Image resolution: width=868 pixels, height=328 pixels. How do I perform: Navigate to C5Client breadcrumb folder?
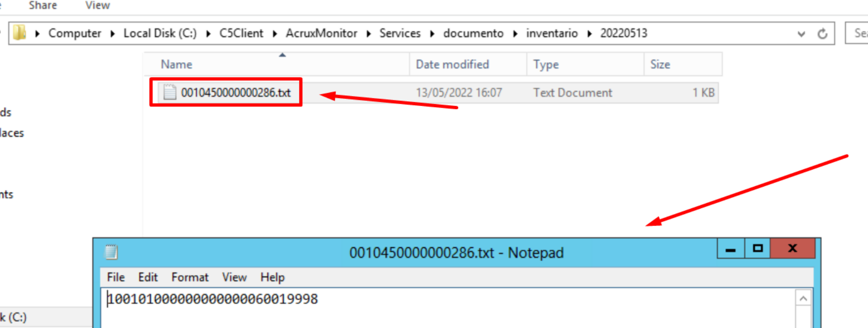(x=241, y=33)
